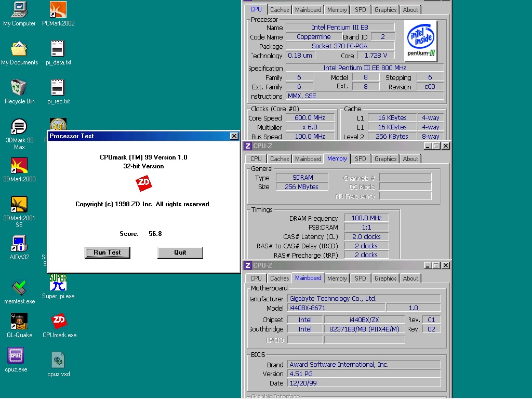
Task: Select the PCMark2002 shortcut icon
Action: 58,9
